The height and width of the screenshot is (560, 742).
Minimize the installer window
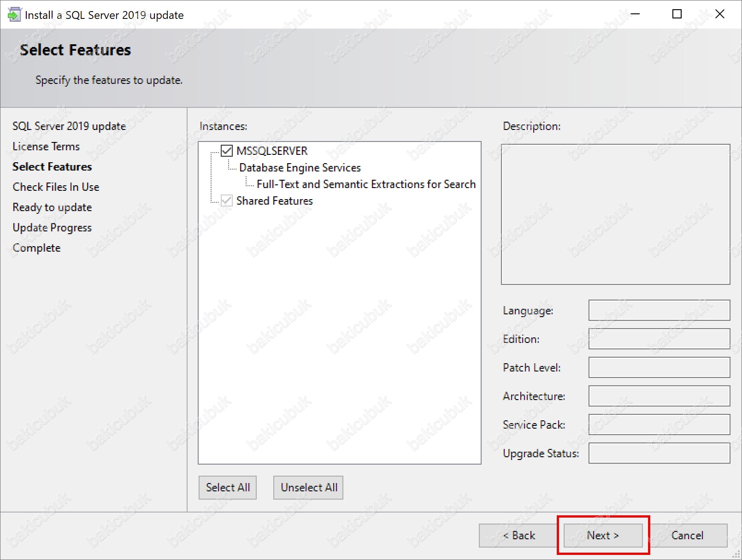pyautogui.click(x=635, y=14)
